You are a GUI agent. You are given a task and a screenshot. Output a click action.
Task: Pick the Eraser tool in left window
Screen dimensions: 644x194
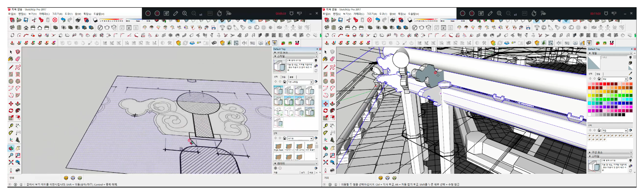(x=18, y=59)
